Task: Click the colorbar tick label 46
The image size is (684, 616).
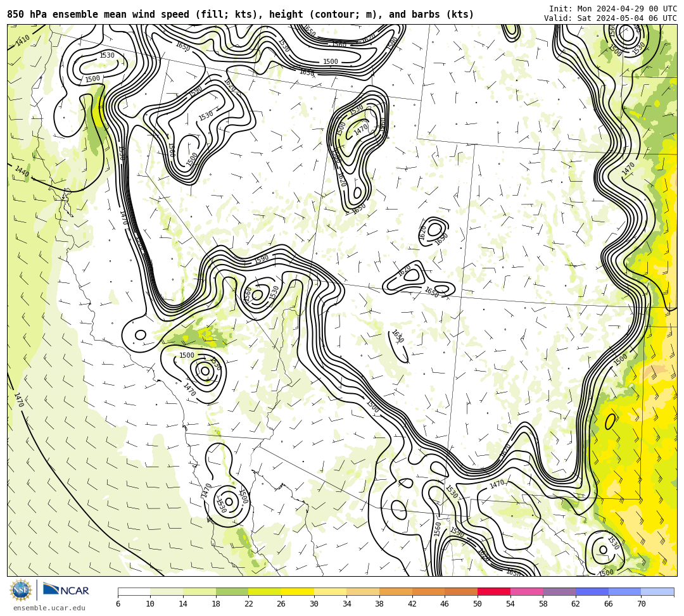Action: 445,604
